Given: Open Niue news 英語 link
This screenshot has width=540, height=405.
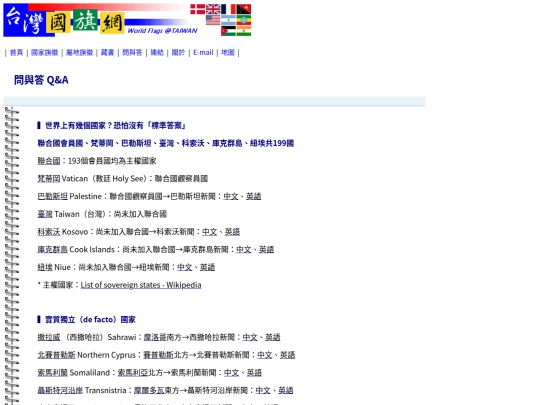Looking at the screenshot, I should (207, 267).
